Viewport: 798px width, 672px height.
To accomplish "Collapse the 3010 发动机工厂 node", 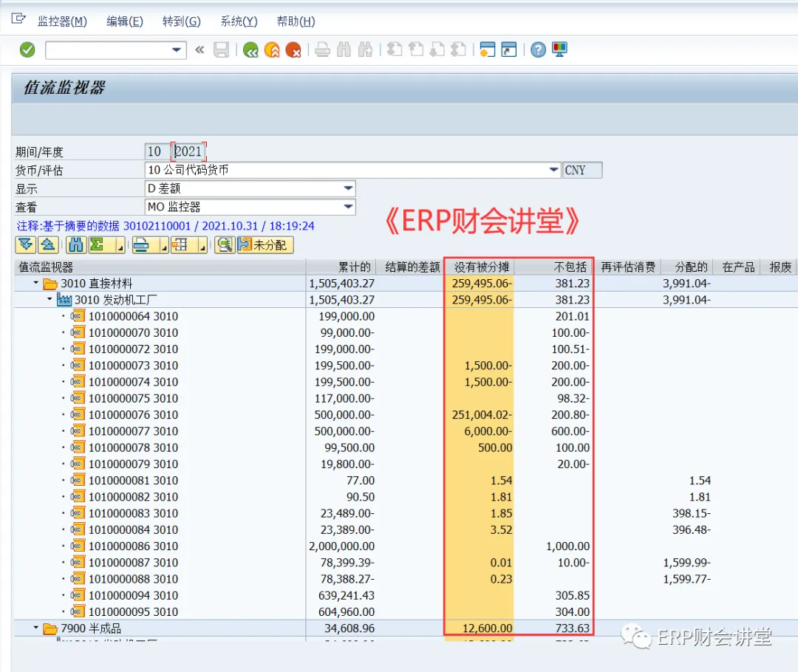I will pyautogui.click(x=50, y=299).
